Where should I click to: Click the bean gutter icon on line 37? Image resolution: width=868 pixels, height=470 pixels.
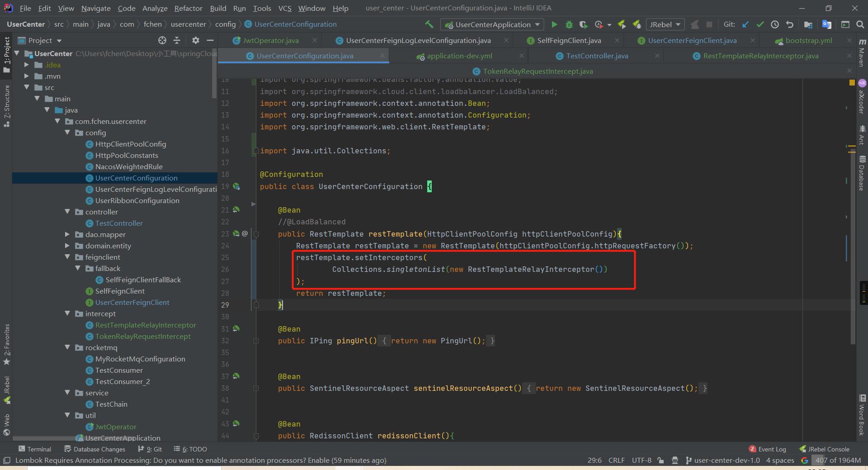pyautogui.click(x=236, y=376)
